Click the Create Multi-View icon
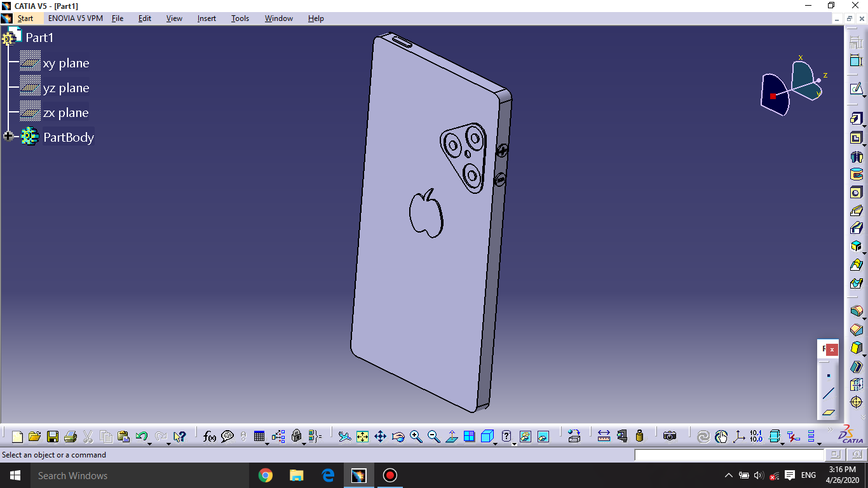868x488 pixels. (x=469, y=437)
